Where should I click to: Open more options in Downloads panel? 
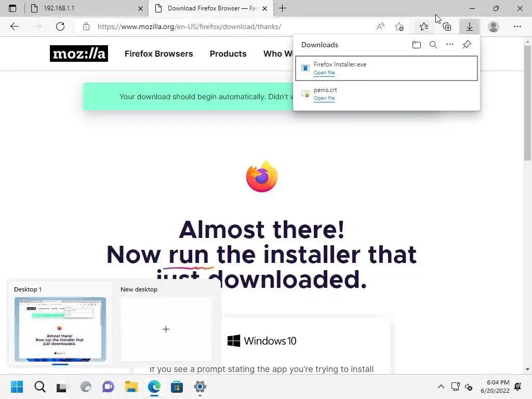tap(450, 45)
